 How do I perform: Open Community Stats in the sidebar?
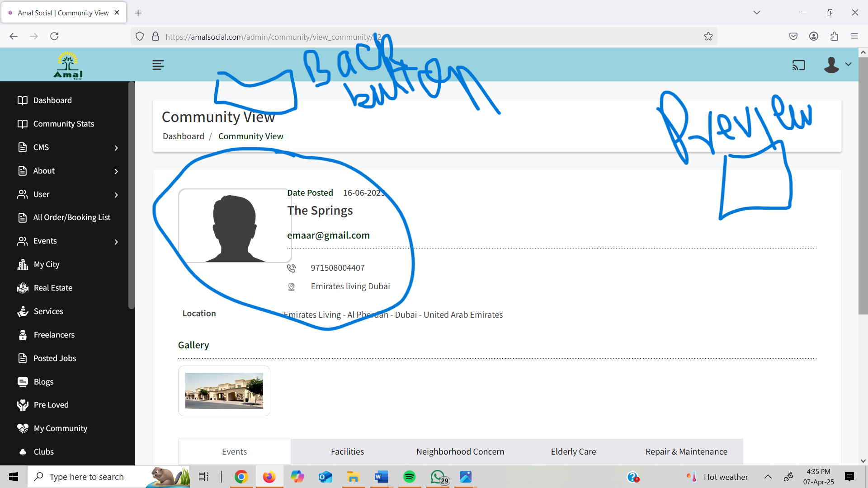tap(64, 124)
